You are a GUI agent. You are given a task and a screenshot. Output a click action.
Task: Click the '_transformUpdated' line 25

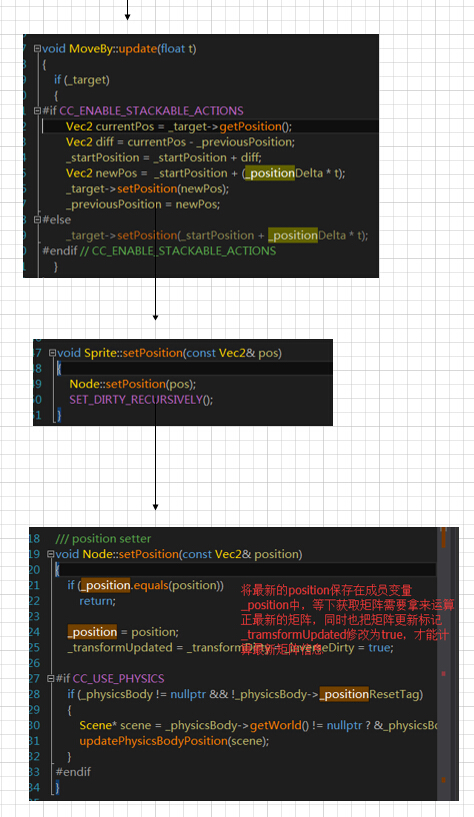click(x=230, y=648)
